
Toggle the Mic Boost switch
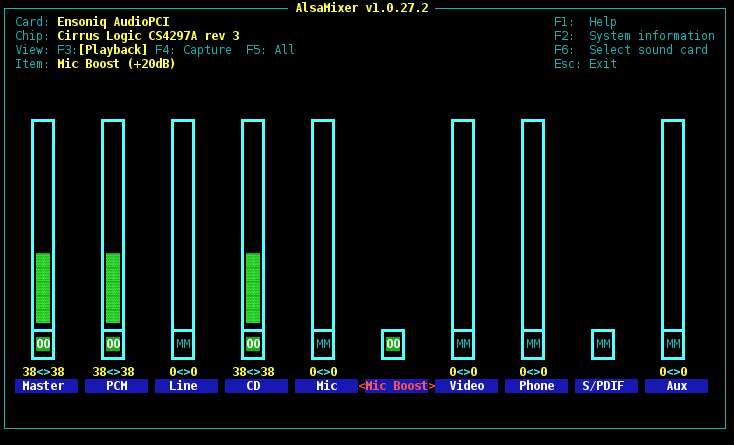(x=393, y=344)
